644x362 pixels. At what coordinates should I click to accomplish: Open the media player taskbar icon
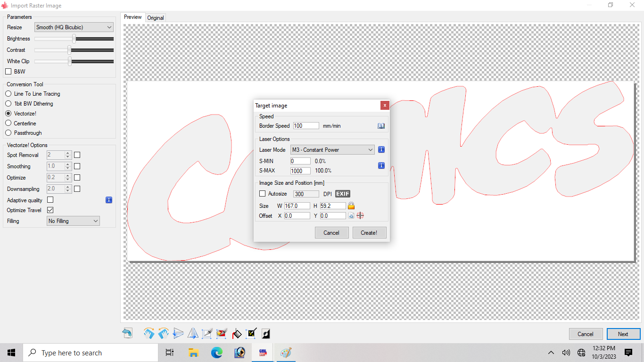point(239,353)
